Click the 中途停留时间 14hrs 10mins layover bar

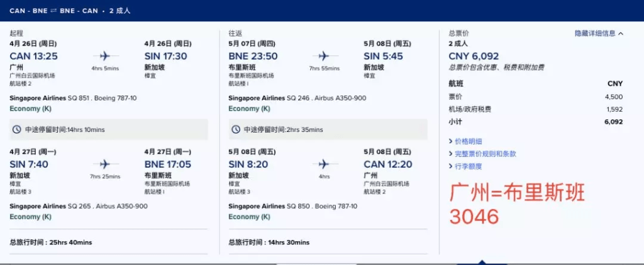pos(108,129)
